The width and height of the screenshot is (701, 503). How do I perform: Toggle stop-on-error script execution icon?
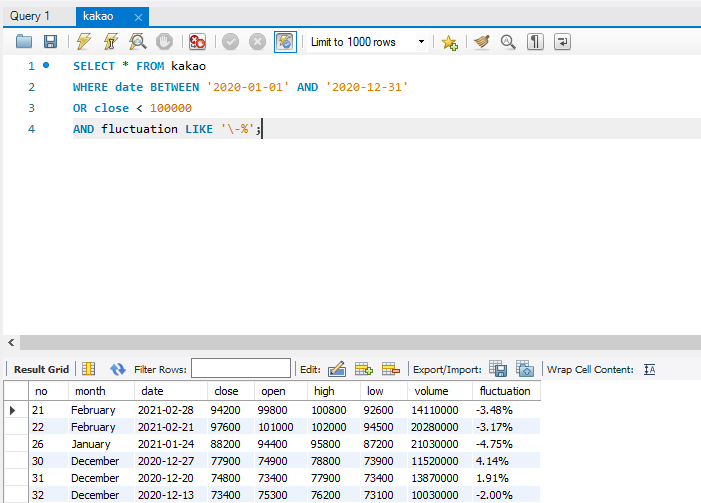[197, 42]
